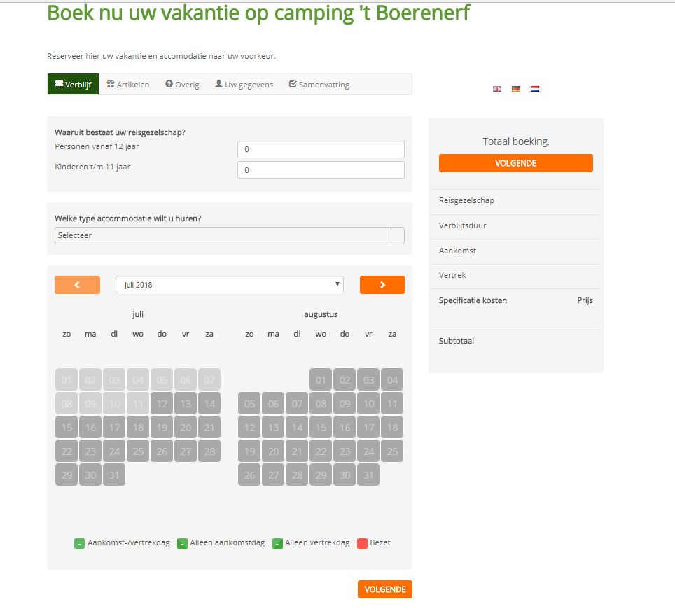675x616 pixels.
Task: Open the Samenvatting tab
Action: (x=319, y=85)
